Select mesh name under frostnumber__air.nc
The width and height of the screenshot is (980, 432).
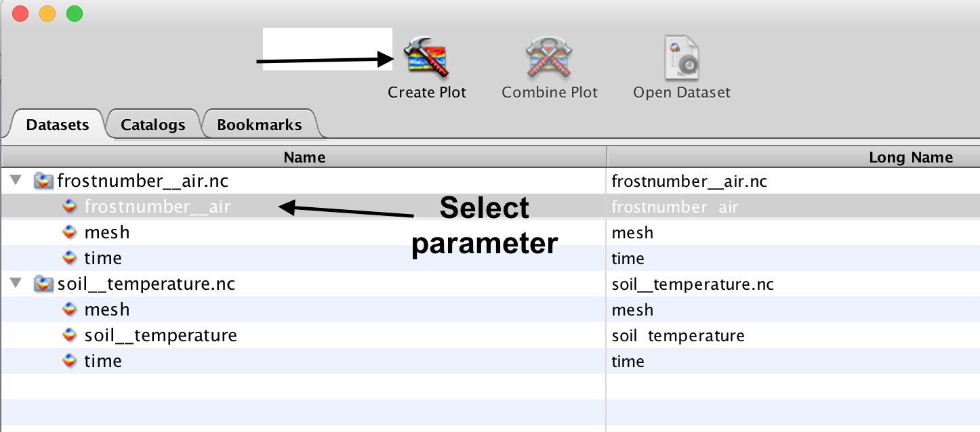pyautogui.click(x=107, y=232)
